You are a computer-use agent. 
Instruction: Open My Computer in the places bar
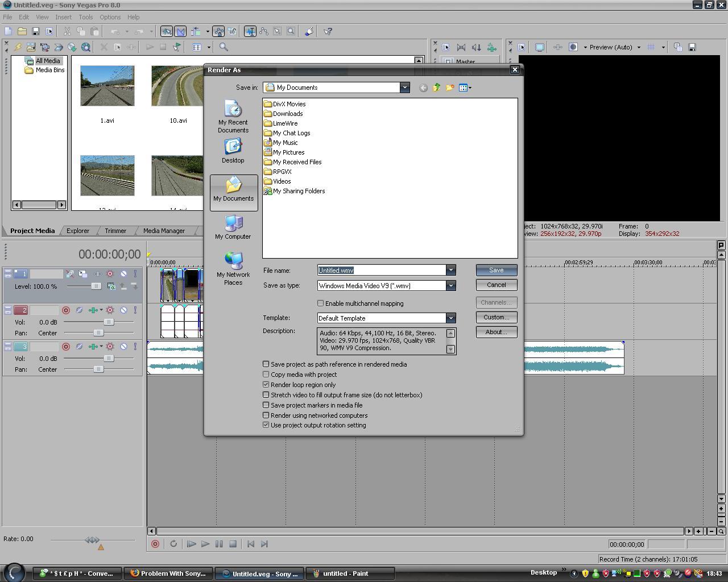click(x=233, y=227)
